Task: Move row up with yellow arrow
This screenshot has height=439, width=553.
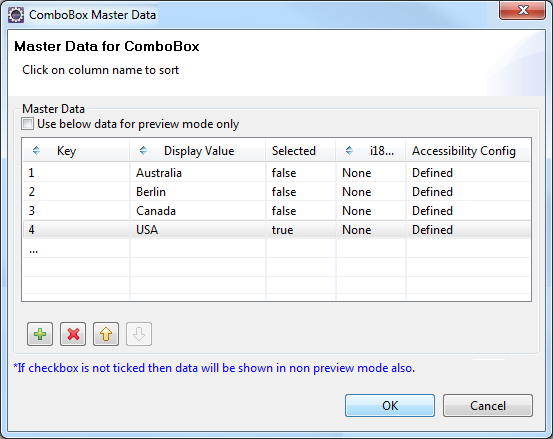Action: (x=106, y=334)
